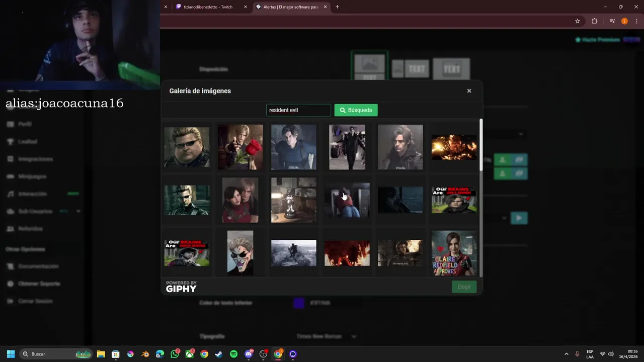Click the Elegir button in gallery

[x=464, y=287]
